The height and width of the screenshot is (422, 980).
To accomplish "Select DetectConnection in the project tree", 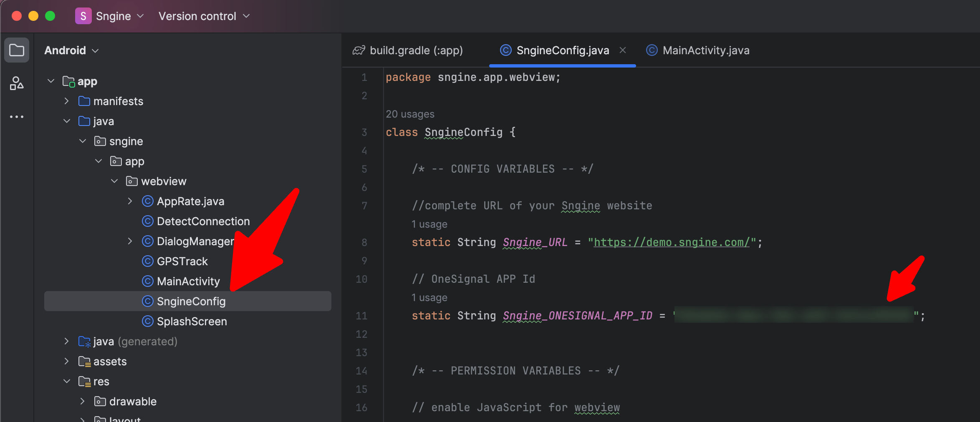I will click(203, 221).
